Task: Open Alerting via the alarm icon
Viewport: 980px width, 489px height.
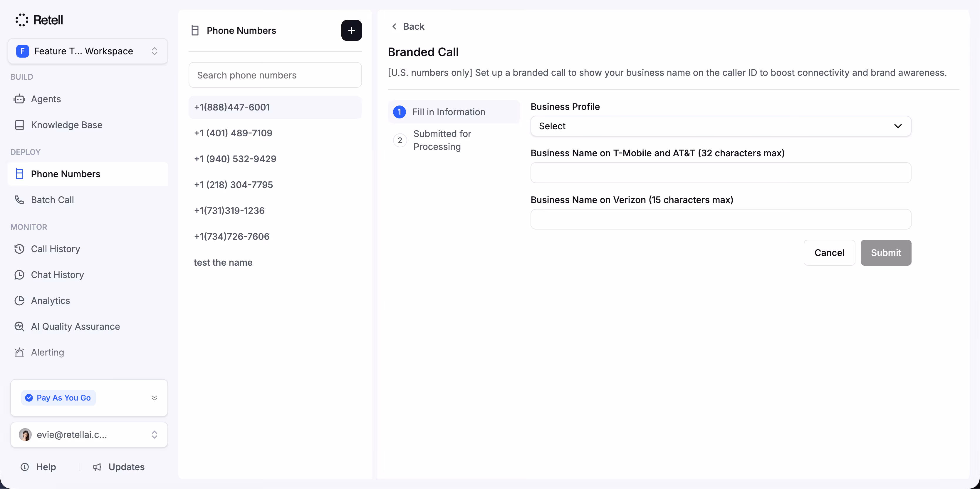Action: [x=19, y=352]
